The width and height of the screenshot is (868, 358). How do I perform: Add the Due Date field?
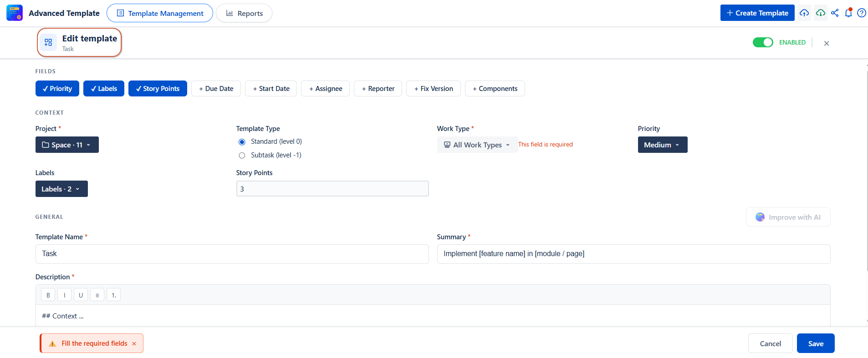216,89
